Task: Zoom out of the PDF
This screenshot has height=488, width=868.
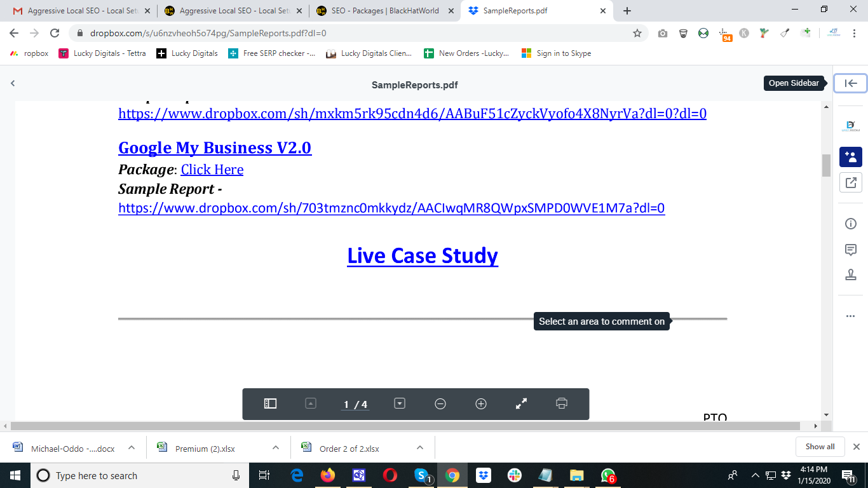Action: 440,403
